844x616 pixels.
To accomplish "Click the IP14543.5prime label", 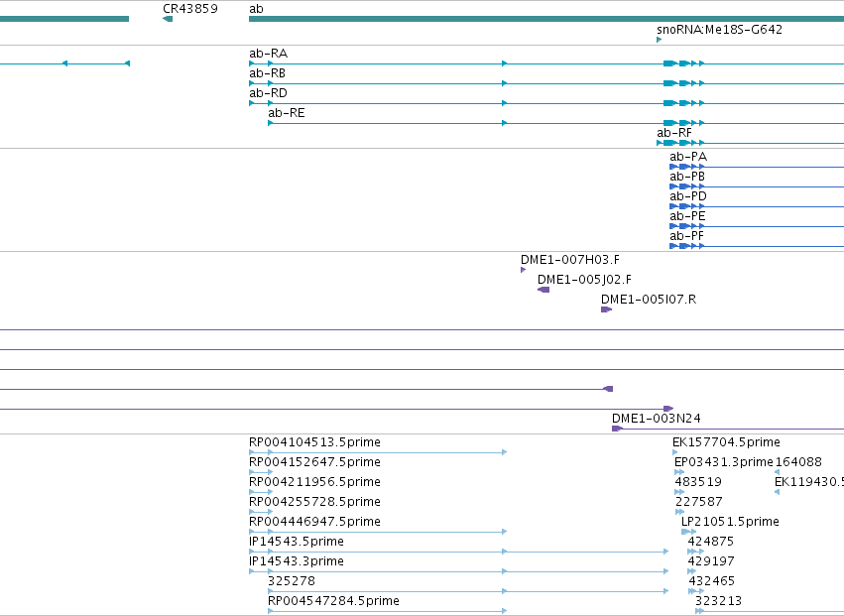I will [297, 542].
